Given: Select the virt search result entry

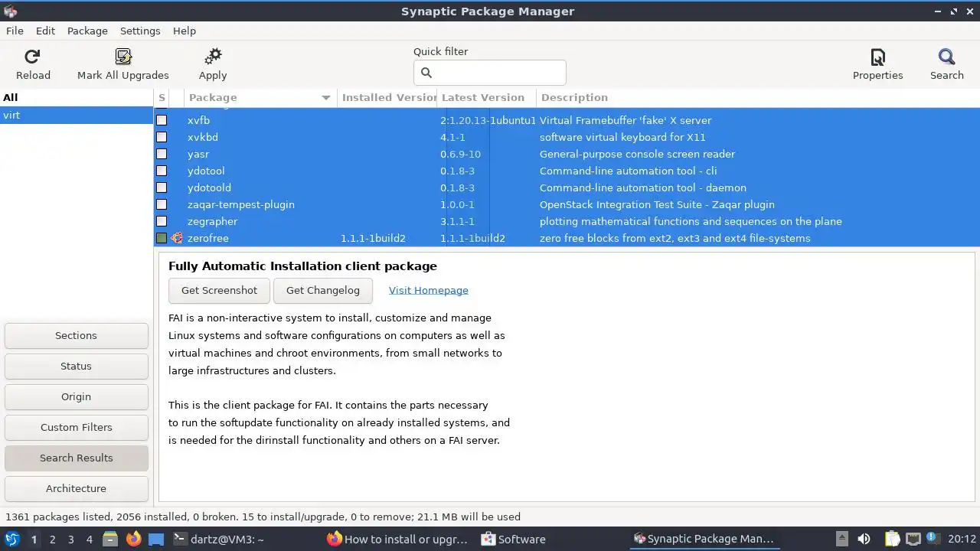Looking at the screenshot, I should pyautogui.click(x=77, y=115).
